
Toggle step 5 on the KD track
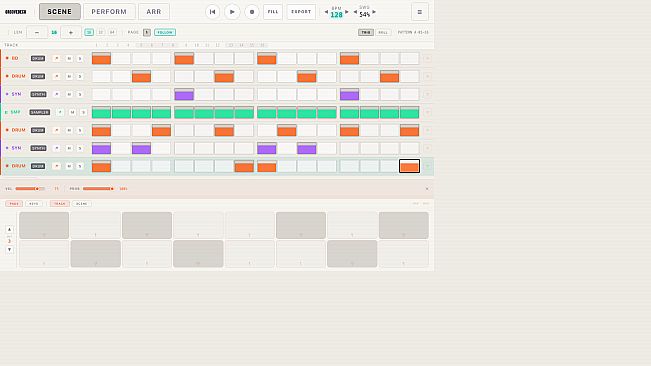184,59
